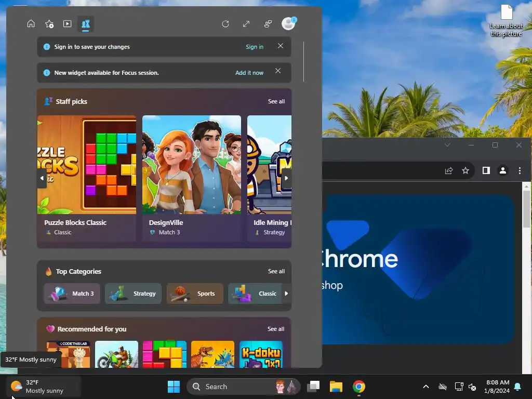Open Widgets personalization settings icon
This screenshot has height=399, width=532.
(268, 24)
